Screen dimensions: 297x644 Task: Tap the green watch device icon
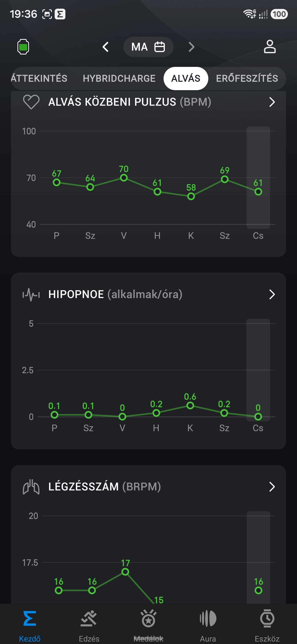click(x=23, y=47)
